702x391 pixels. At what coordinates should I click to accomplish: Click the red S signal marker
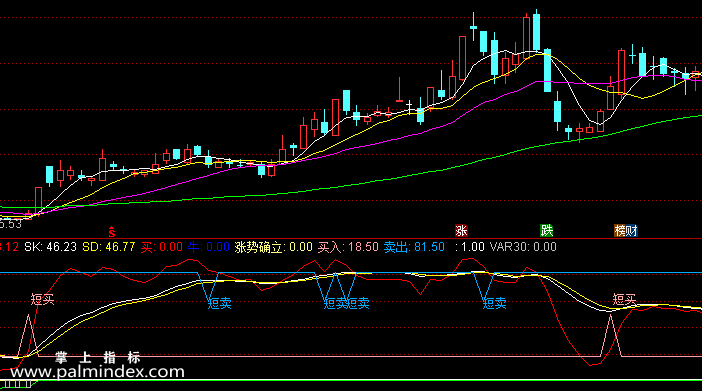point(111,232)
